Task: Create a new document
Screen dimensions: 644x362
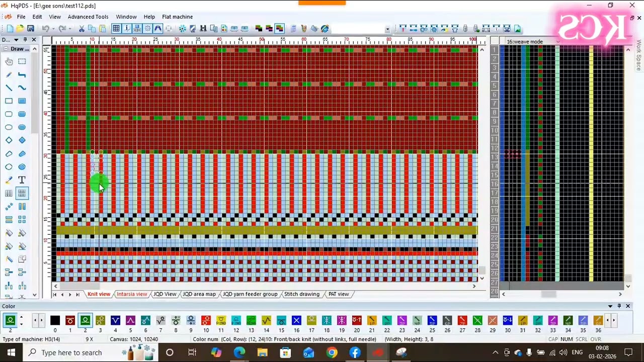Action: point(10,29)
